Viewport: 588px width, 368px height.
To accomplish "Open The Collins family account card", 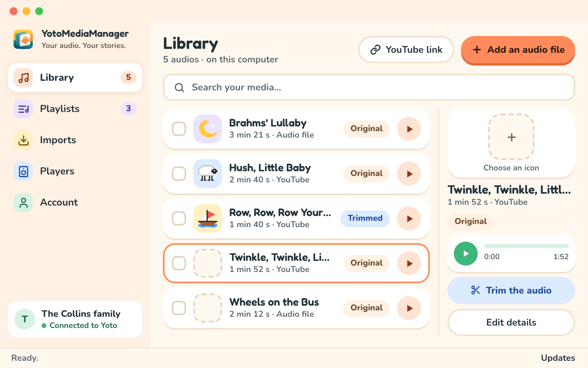I will coord(75,319).
